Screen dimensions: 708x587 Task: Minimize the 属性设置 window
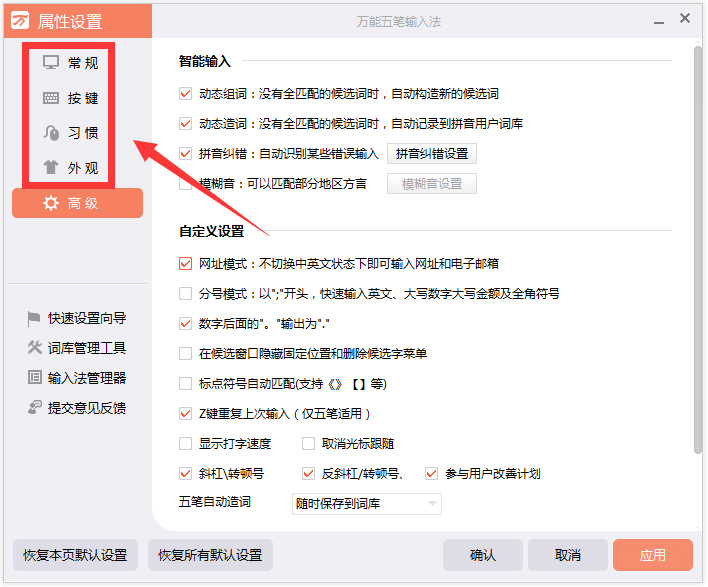click(659, 22)
